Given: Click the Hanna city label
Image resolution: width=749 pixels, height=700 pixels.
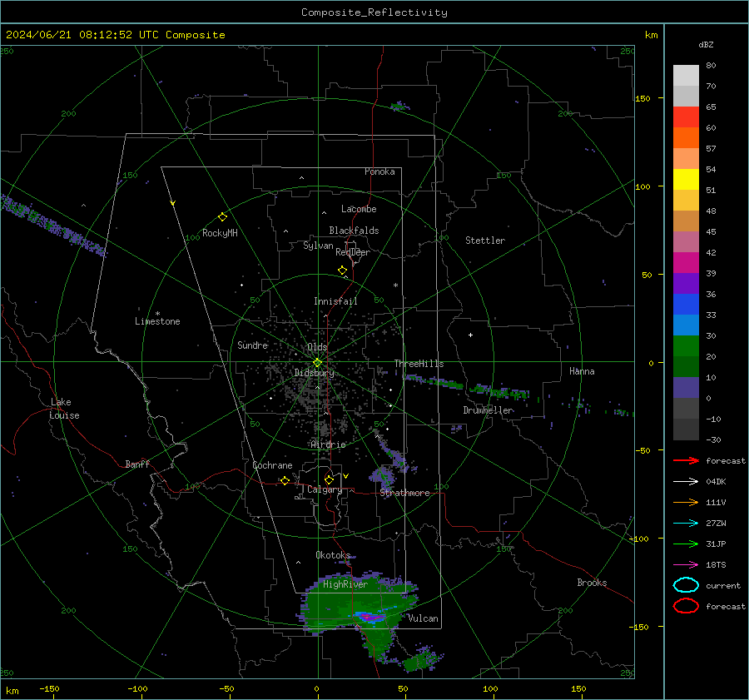Looking at the screenshot, I should [582, 371].
